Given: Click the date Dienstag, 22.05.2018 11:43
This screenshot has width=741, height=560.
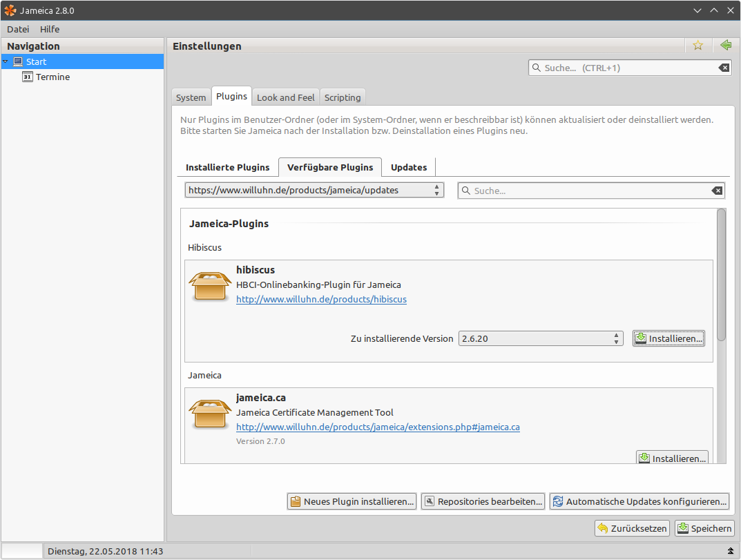Looking at the screenshot, I should (x=106, y=551).
